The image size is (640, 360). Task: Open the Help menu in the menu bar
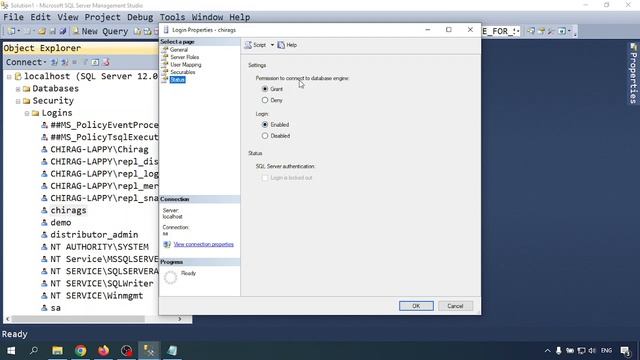tap(240, 17)
